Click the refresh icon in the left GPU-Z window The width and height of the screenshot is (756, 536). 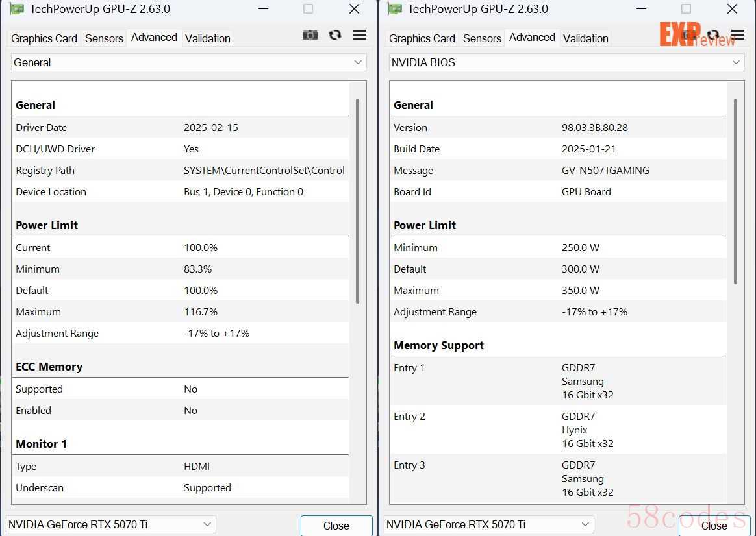(334, 34)
